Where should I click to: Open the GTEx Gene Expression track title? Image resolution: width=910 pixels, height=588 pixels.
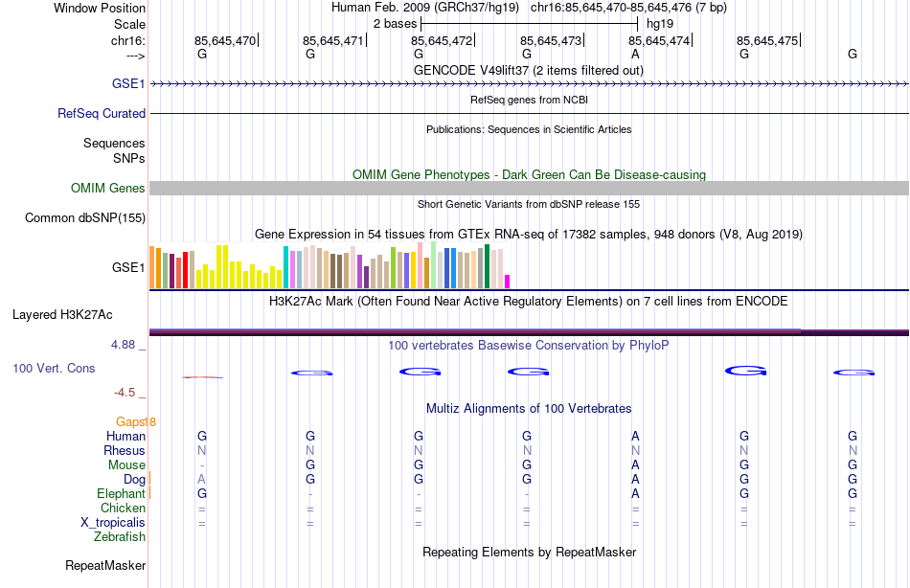[x=529, y=234]
